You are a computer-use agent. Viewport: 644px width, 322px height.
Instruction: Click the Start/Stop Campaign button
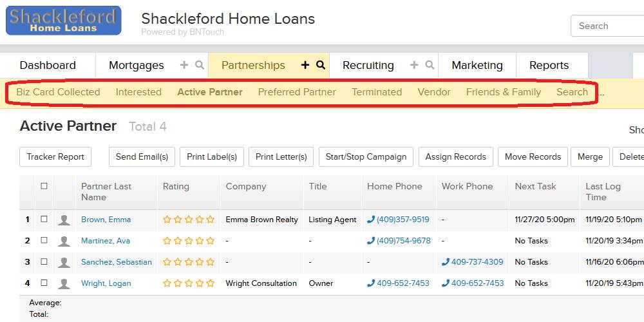pos(366,157)
